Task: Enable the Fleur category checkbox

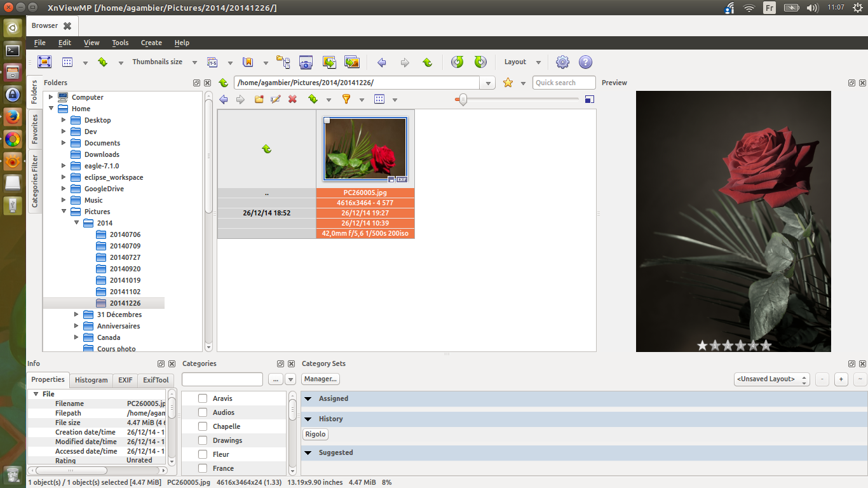Action: click(203, 454)
